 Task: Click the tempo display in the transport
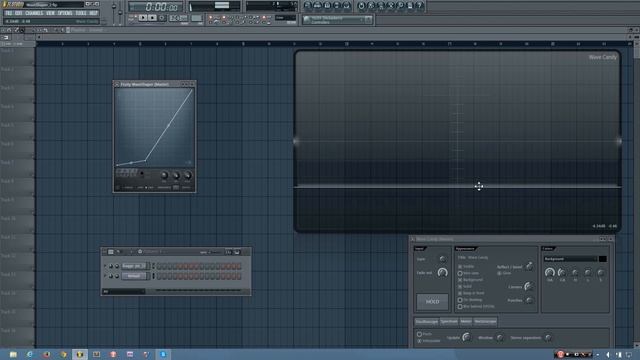178,18
